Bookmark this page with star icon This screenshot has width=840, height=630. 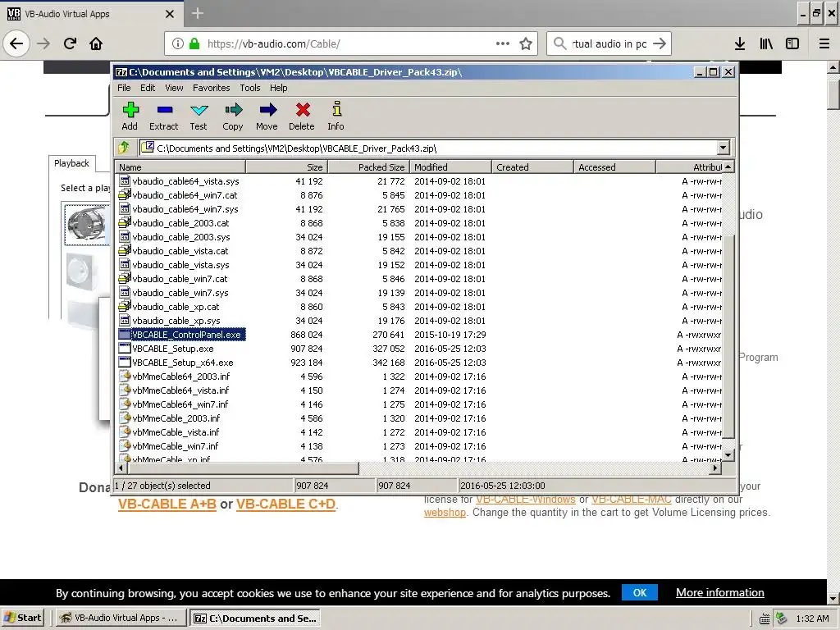click(x=526, y=43)
